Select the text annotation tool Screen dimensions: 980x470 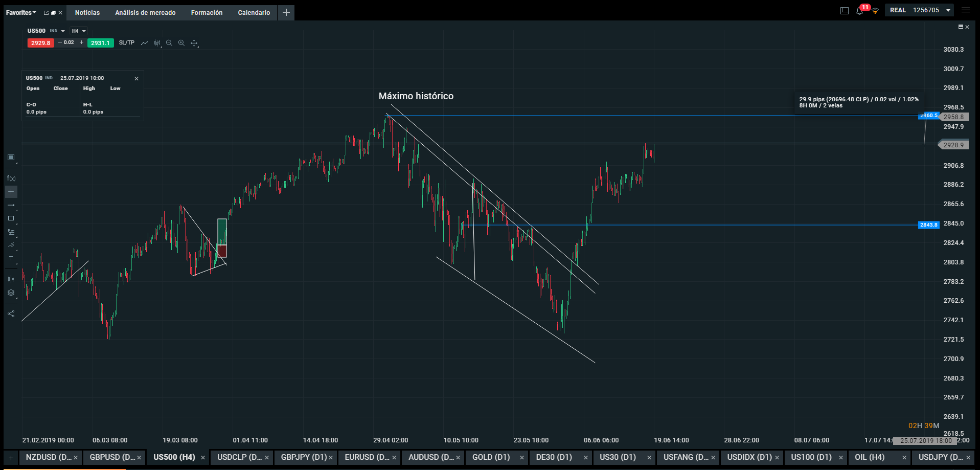11,259
